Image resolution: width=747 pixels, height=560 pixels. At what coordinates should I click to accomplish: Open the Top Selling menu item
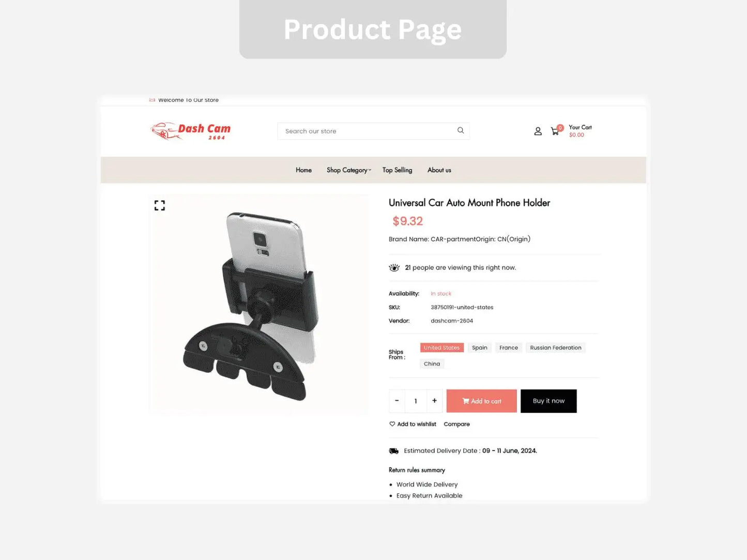[x=398, y=170]
